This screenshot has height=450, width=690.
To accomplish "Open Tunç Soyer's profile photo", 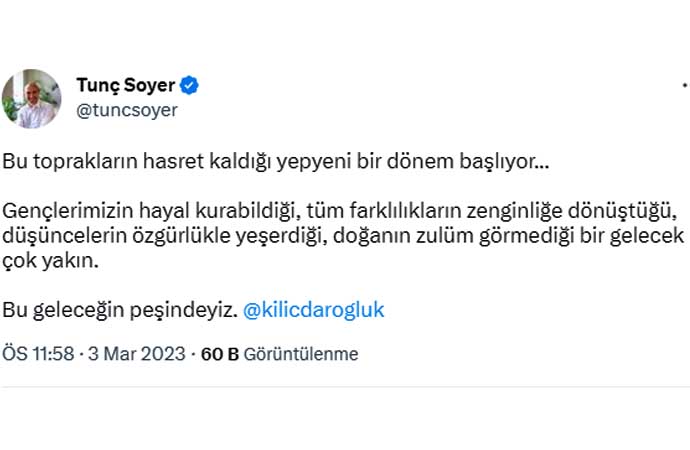I will (x=31, y=98).
